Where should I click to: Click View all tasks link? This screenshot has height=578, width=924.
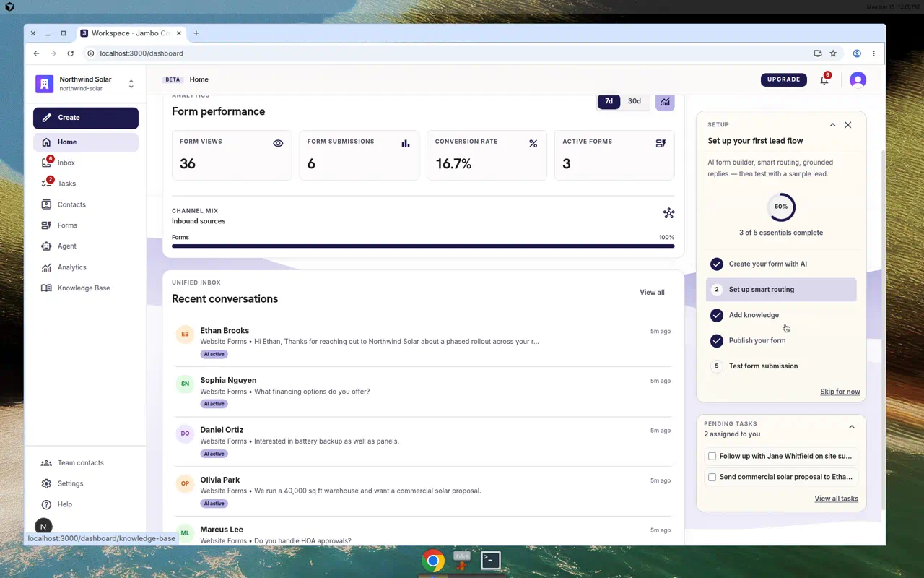[836, 499]
